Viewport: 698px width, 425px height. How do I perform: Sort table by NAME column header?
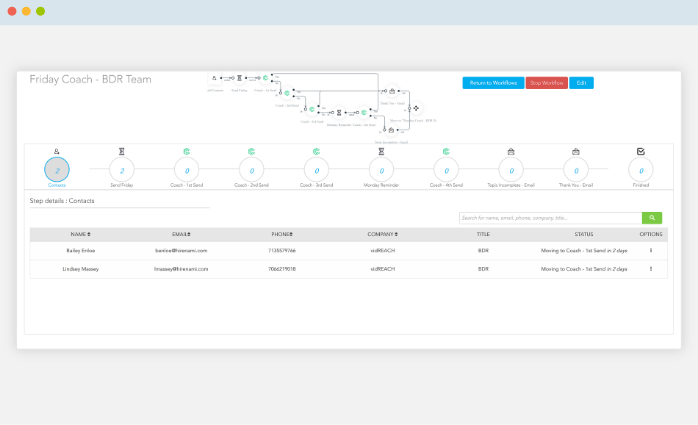[81, 234]
